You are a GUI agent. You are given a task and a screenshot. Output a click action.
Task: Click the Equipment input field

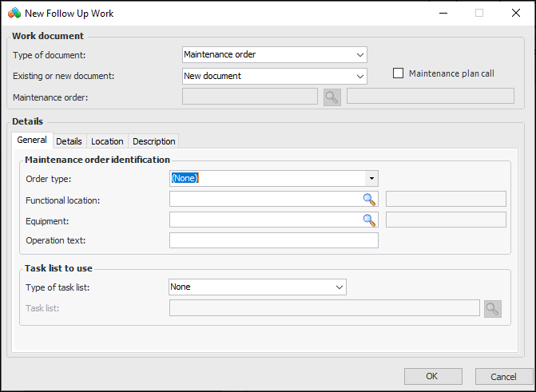(265, 220)
